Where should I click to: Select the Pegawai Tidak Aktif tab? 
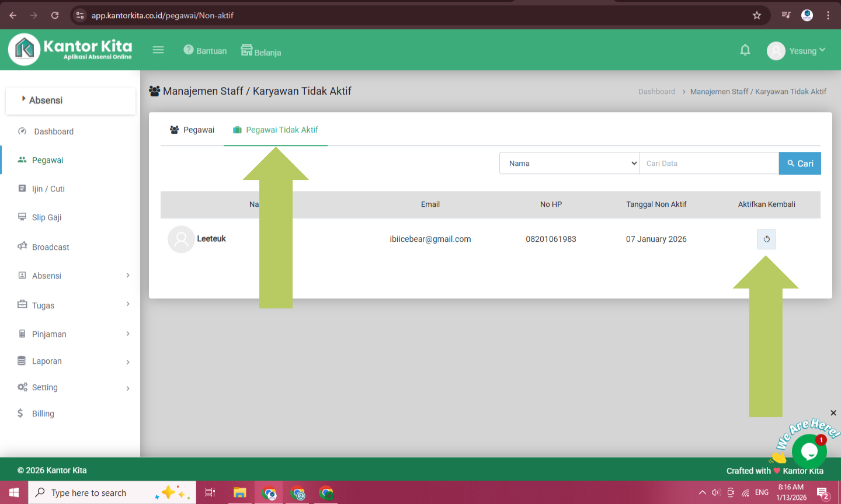[276, 130]
